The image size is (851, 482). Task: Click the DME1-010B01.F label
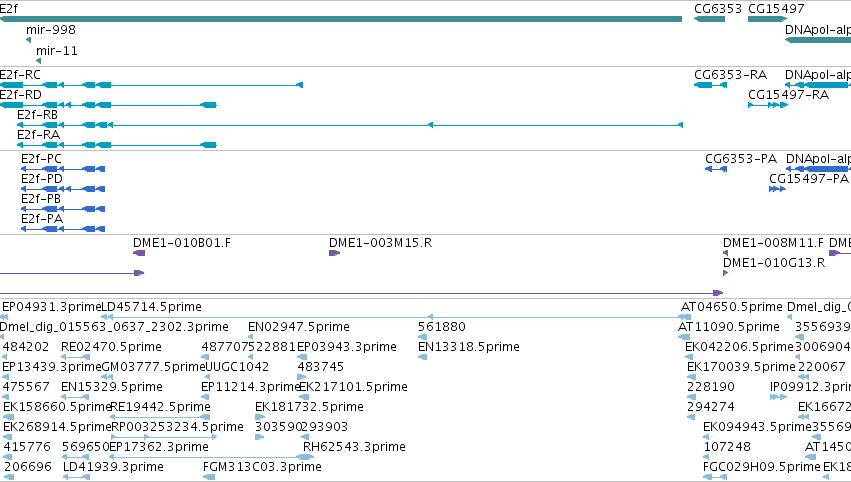coord(182,243)
